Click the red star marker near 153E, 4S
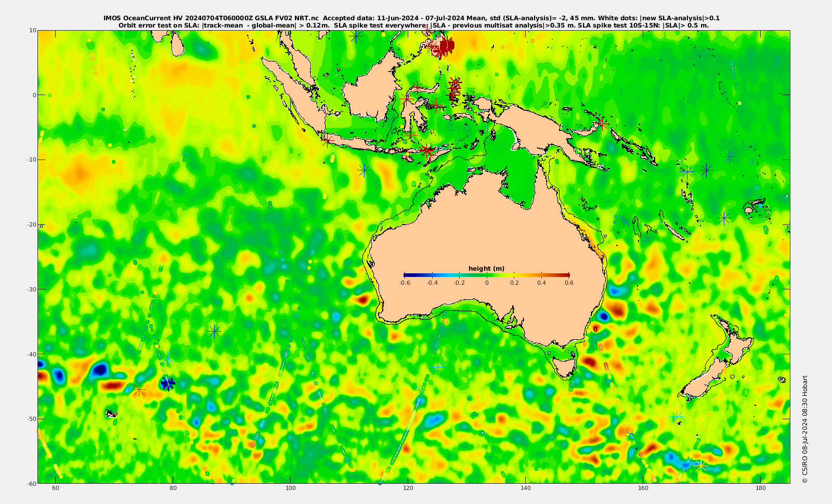832x504 pixels. click(x=602, y=123)
